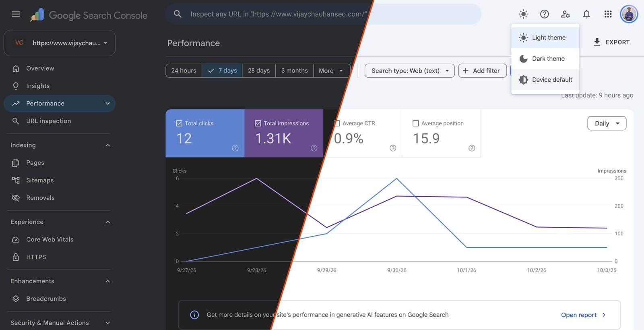Open the Daily granularity dropdown
644x330 pixels.
pyautogui.click(x=607, y=123)
